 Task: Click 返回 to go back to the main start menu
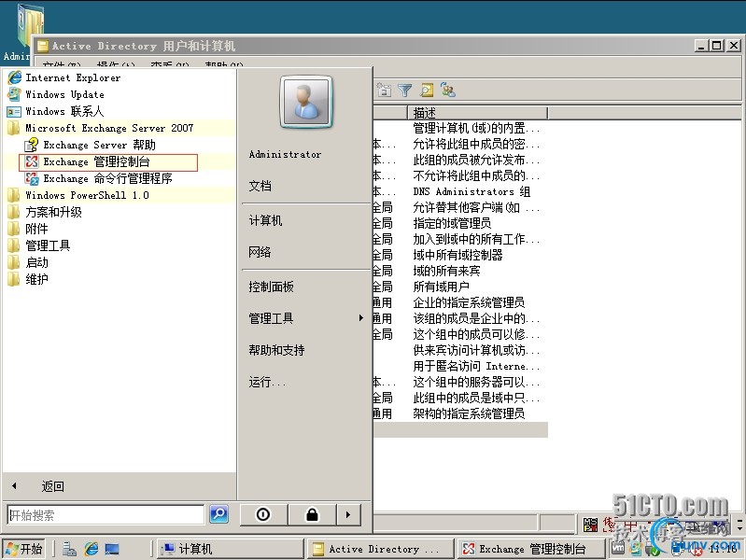(52, 486)
